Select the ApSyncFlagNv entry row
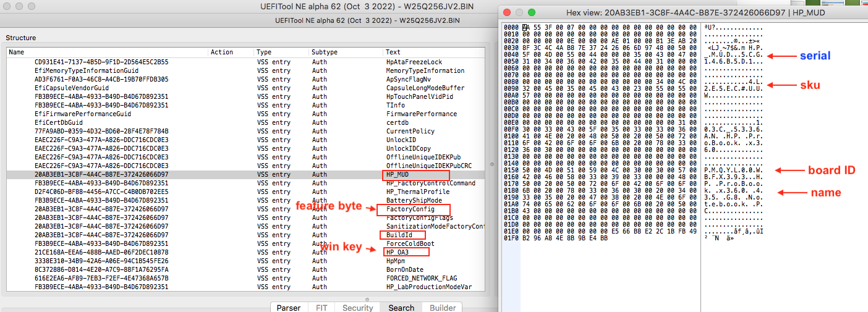 pyautogui.click(x=245, y=79)
